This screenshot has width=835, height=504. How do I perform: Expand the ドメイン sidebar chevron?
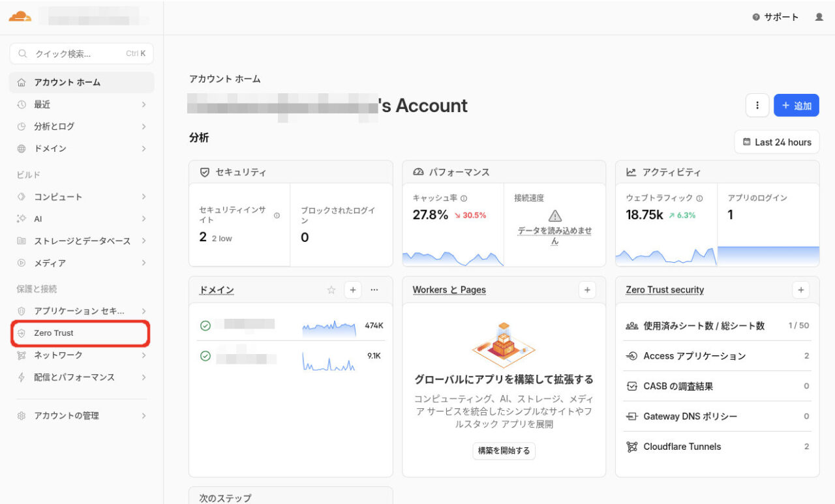(144, 149)
